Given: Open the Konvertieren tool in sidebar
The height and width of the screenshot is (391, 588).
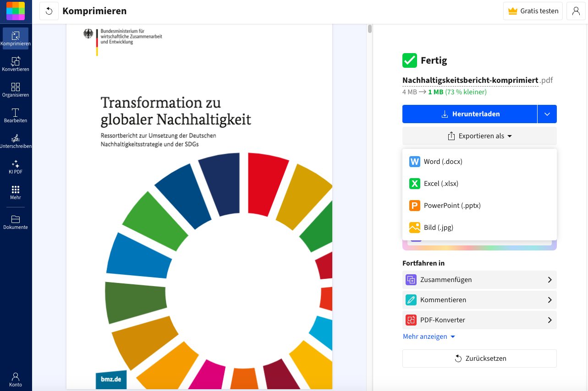Looking at the screenshot, I should pos(16,64).
